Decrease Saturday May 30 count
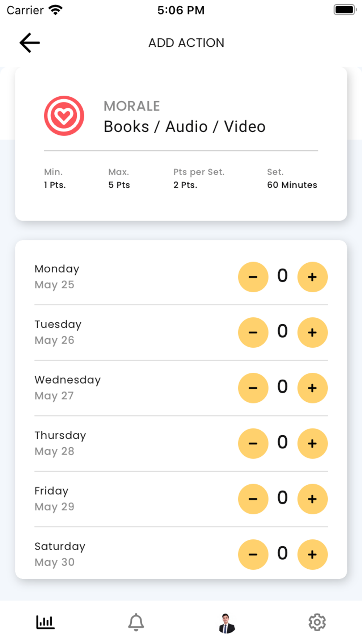Viewport: 362px width, 644px height. click(x=253, y=555)
